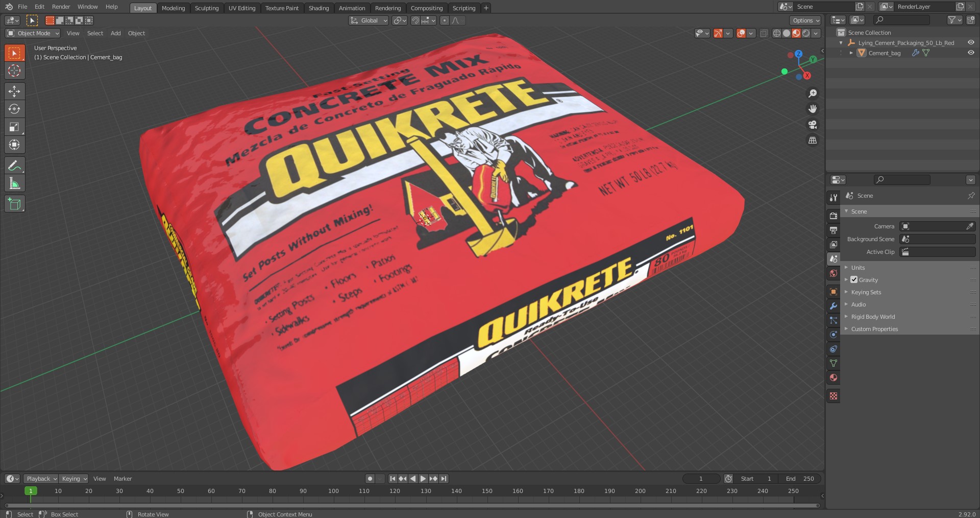Open the Modifier properties tab
Screen dimensions: 980x518
(834, 306)
